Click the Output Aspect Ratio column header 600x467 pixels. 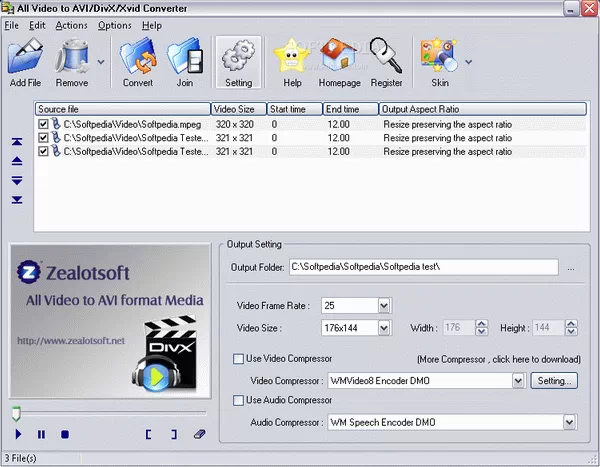pyautogui.click(x=483, y=109)
